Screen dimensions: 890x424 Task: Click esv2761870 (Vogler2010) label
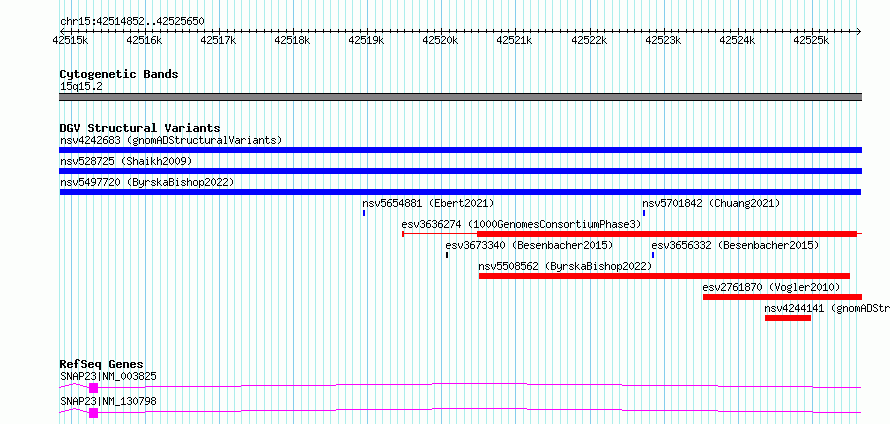771,287
